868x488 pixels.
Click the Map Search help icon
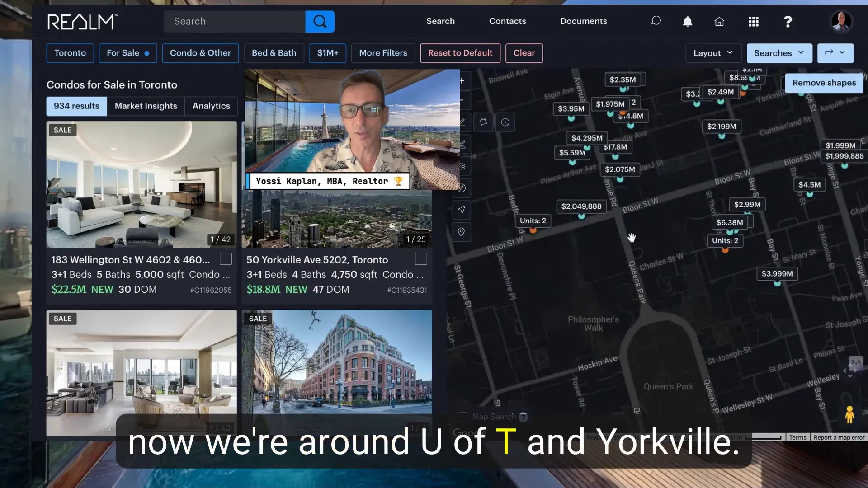point(523,417)
